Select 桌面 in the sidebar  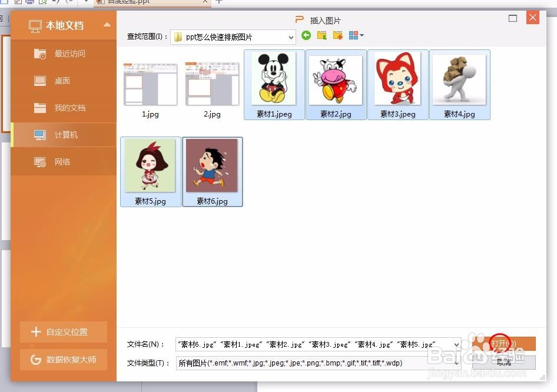(x=64, y=81)
